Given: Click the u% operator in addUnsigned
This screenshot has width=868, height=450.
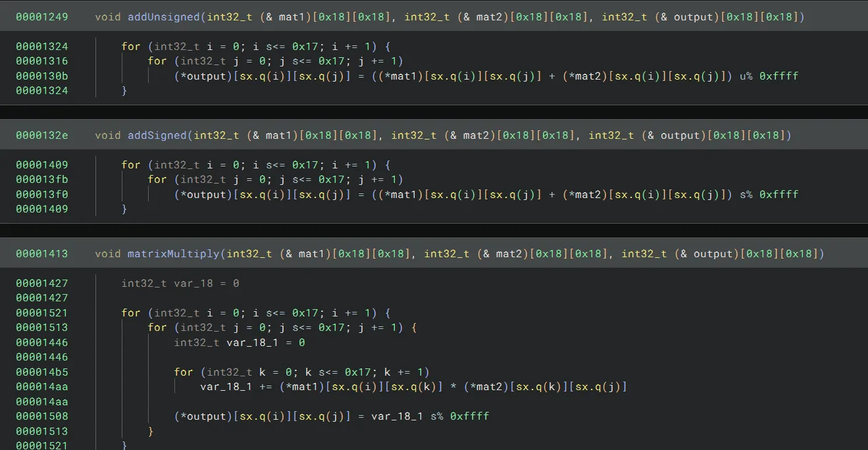Looking at the screenshot, I should [x=746, y=76].
